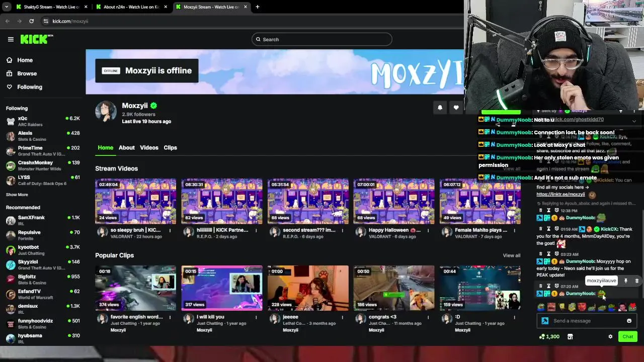The height and width of the screenshot is (362, 644).
Task: Open EsfandTV recommended channel
Action: point(43,294)
